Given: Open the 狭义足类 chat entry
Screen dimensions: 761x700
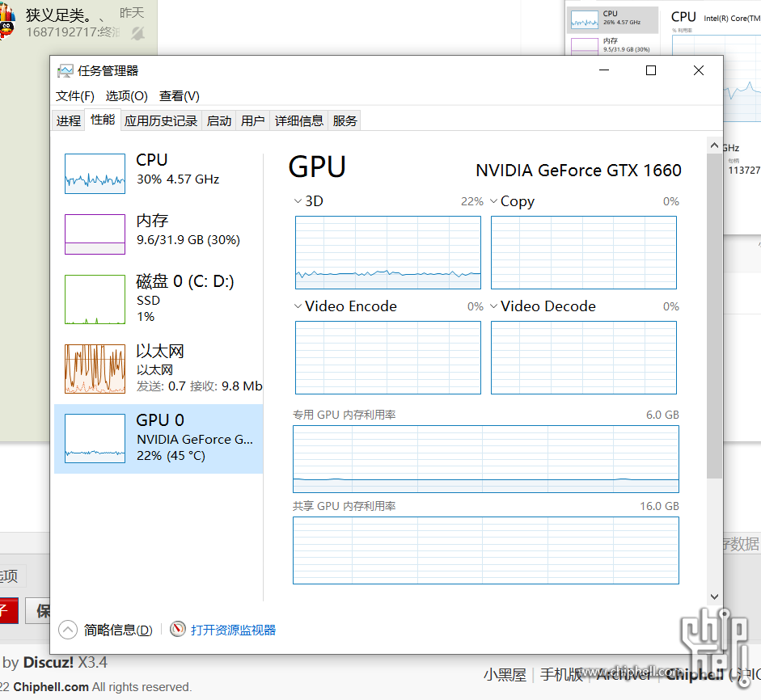Looking at the screenshot, I should click(x=78, y=23).
